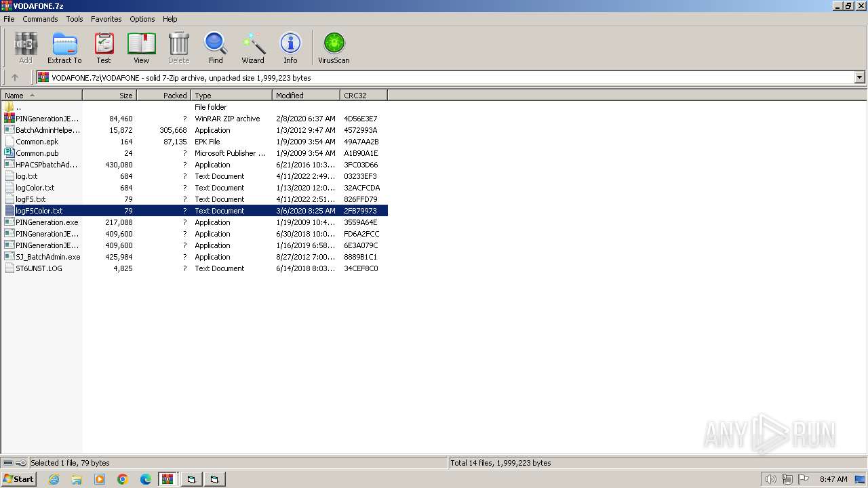Launch the Wizard tool
Screen dimensions: 868x488
point(253,48)
